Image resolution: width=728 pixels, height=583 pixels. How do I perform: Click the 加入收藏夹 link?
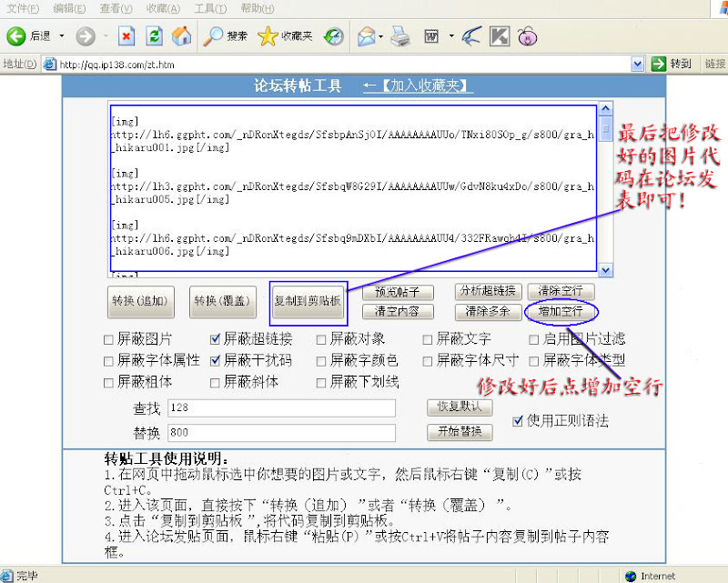tap(418, 85)
